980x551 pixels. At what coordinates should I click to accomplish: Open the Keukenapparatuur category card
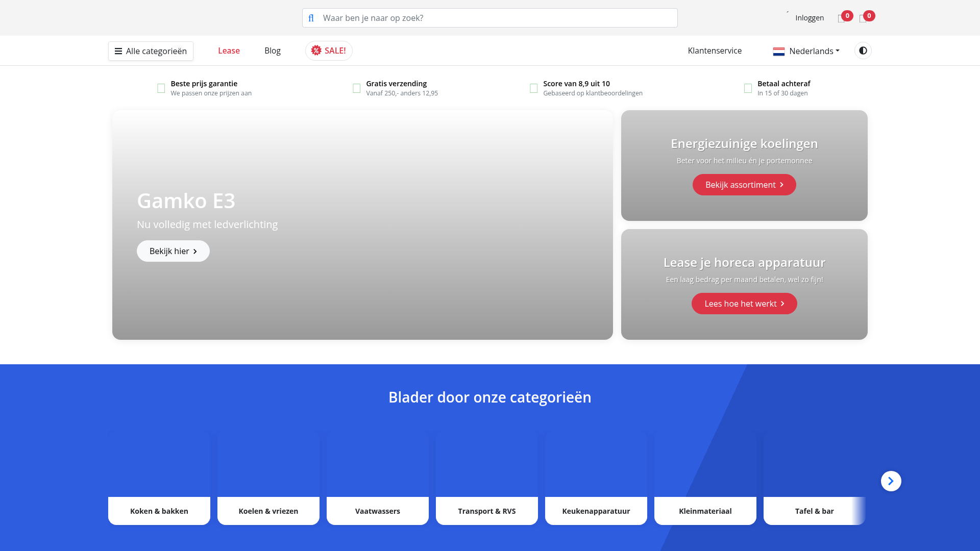pos(596,479)
